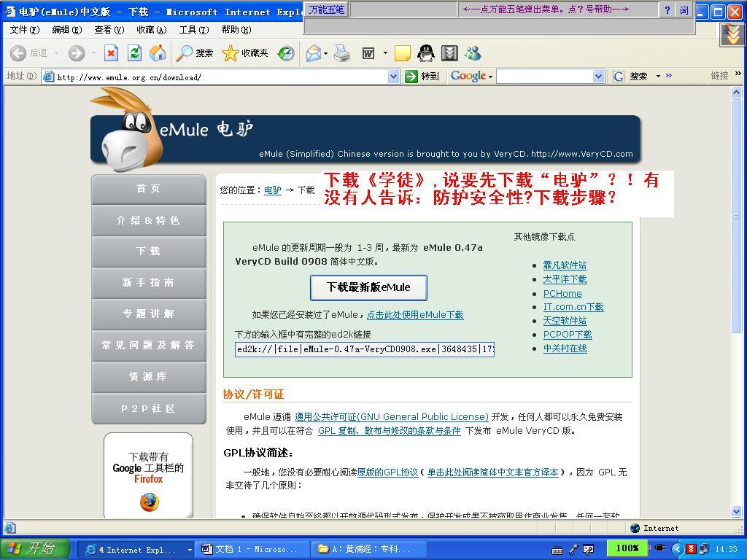The height and width of the screenshot is (560, 747).
Task: Click the green 100% indicator in the taskbar
Action: [627, 548]
